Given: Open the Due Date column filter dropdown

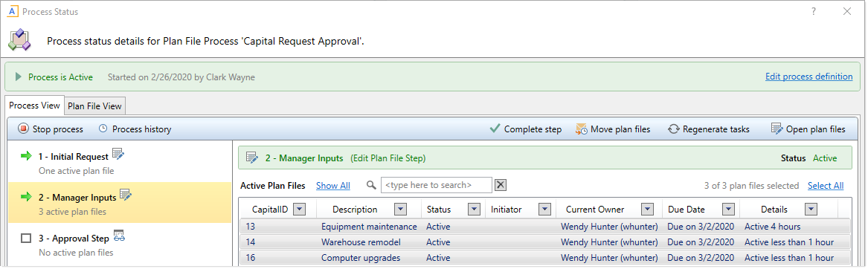Looking at the screenshot, I should coord(728,210).
